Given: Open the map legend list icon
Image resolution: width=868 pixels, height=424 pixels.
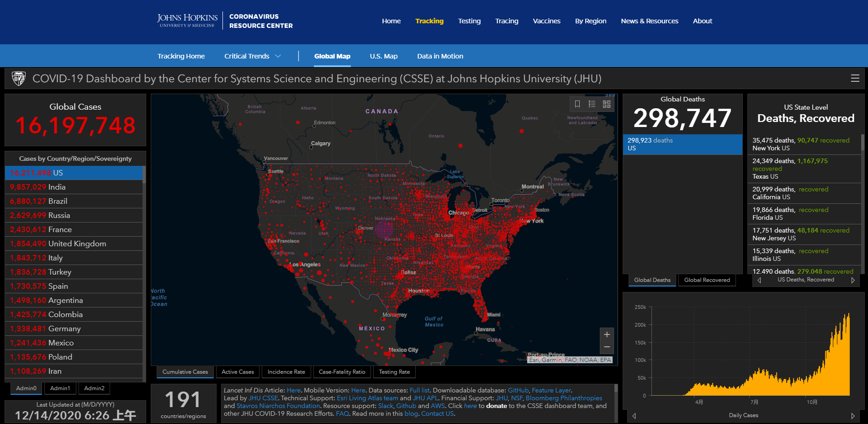Looking at the screenshot, I should point(592,104).
